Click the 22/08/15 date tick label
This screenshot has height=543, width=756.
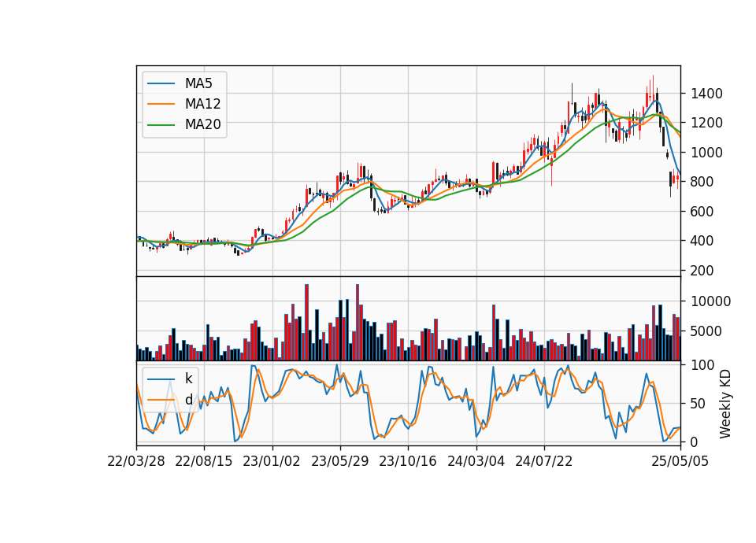click(203, 462)
